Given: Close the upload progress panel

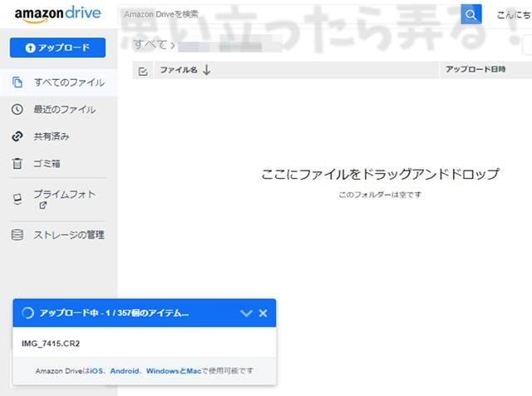Looking at the screenshot, I should (x=263, y=313).
